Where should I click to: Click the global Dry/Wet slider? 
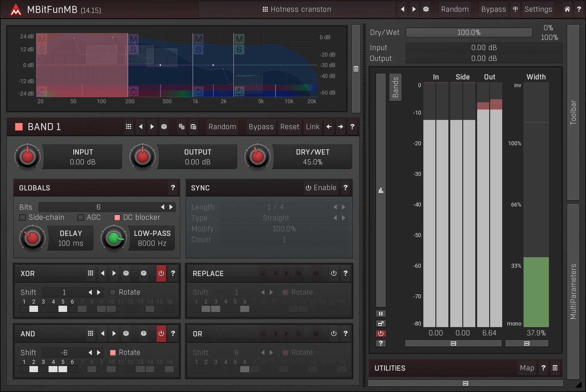tap(468, 32)
